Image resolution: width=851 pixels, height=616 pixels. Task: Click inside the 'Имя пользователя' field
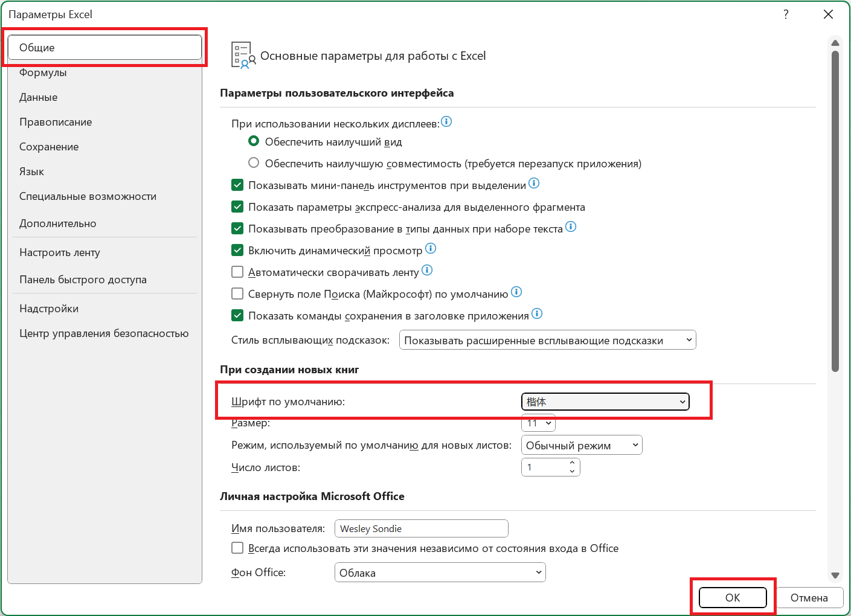[421, 528]
